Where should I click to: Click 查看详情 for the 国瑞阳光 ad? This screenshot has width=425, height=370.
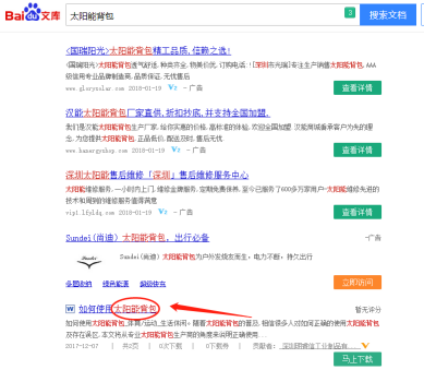(x=357, y=88)
